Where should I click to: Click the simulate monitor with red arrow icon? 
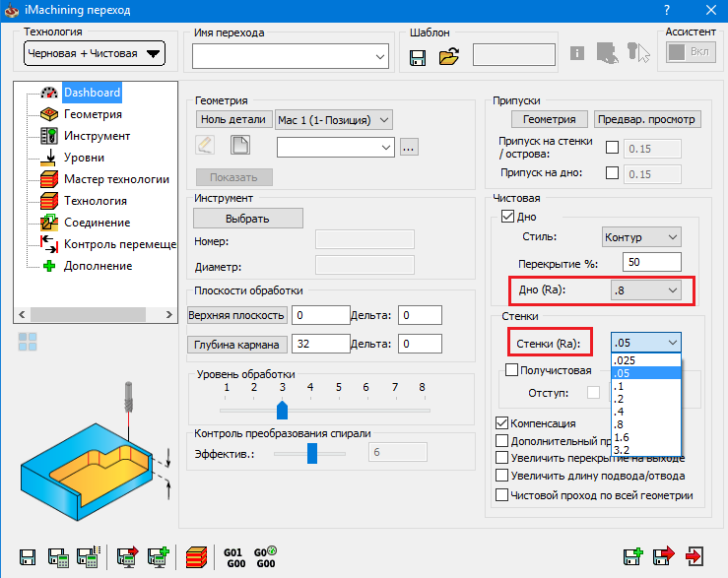[128, 556]
